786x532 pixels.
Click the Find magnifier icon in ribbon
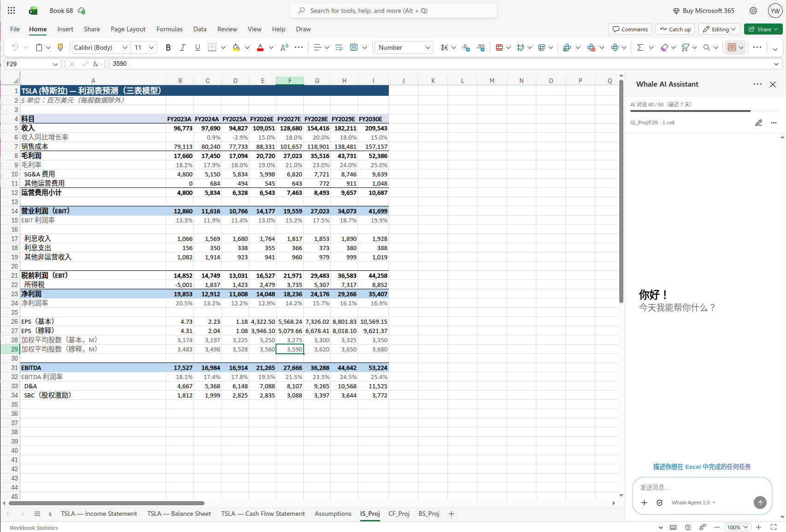(706, 47)
